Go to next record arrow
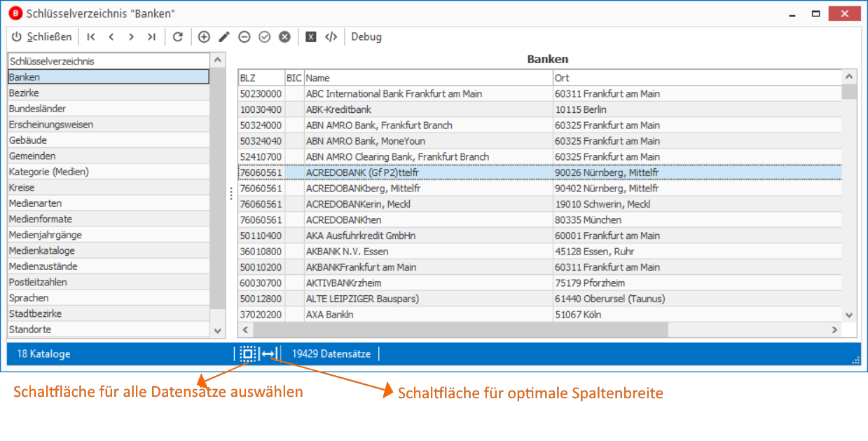This screenshot has height=441, width=868. [131, 37]
